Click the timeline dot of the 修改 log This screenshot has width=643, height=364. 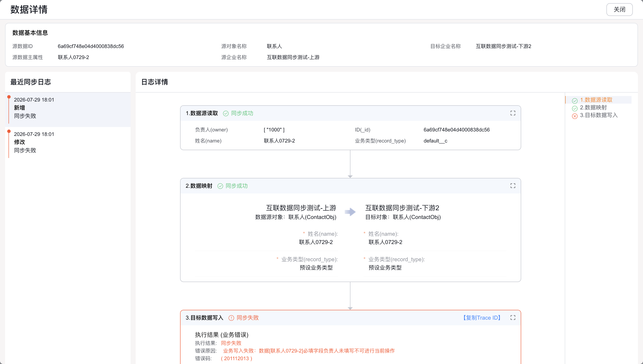pyautogui.click(x=9, y=131)
